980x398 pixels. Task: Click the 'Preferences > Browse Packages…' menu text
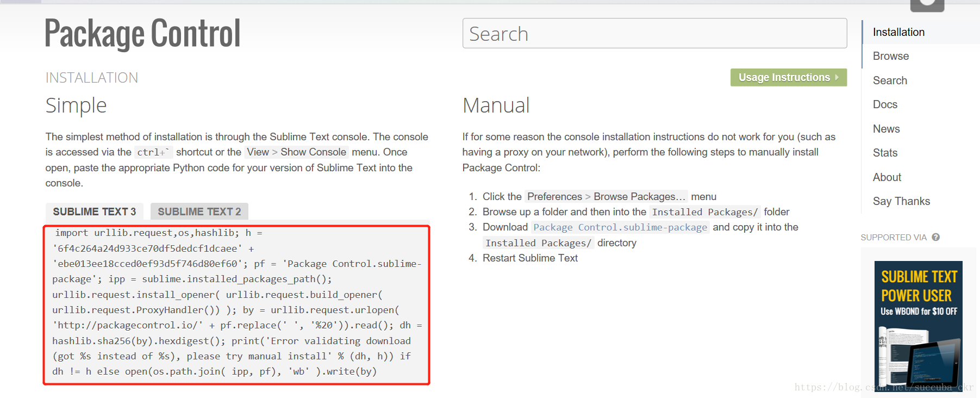point(606,196)
